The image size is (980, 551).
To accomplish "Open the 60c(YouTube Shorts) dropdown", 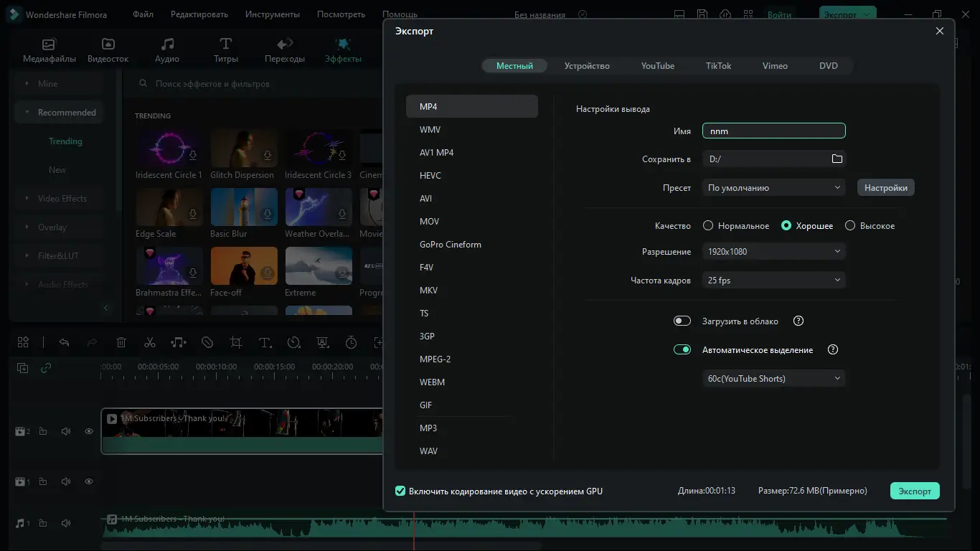I will coord(773,379).
